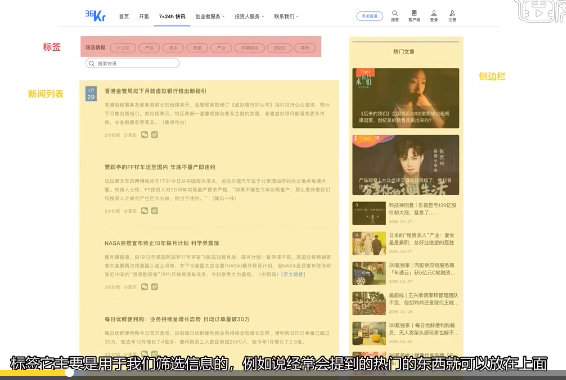Filter news by the 其他 tag
Viewport: 566px width, 380px height.
(x=305, y=48)
